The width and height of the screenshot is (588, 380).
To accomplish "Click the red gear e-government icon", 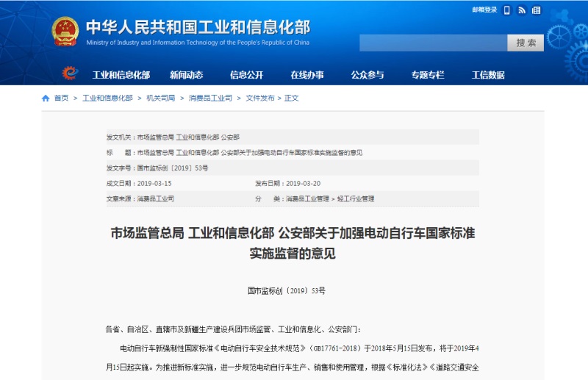I will click(x=70, y=73).
